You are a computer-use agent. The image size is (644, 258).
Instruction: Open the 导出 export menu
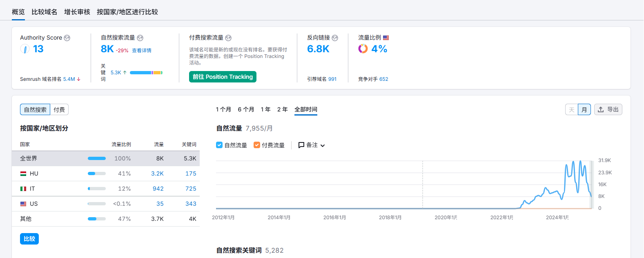(x=608, y=109)
